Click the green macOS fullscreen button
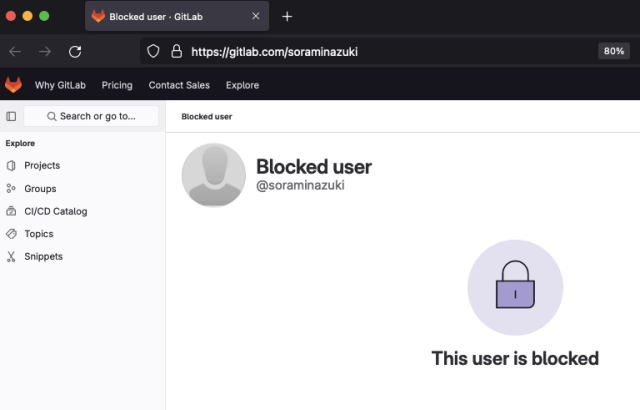The image size is (640, 410). click(x=44, y=16)
